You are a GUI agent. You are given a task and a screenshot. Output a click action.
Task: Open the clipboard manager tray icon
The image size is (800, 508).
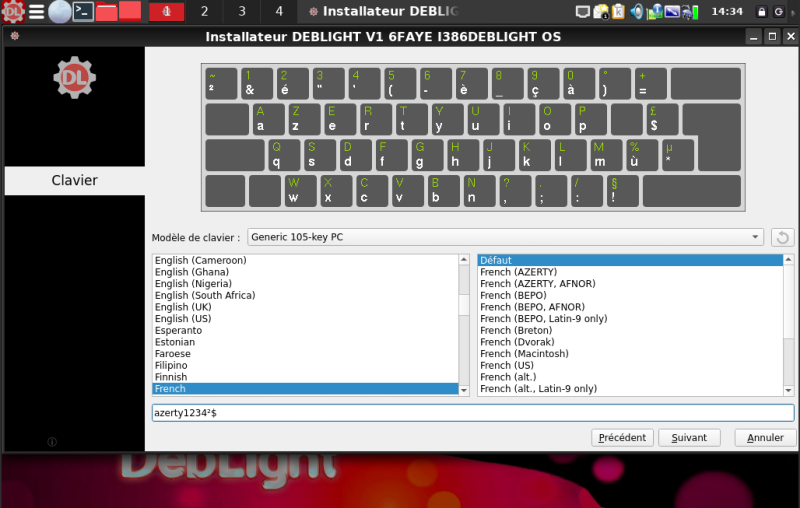(x=619, y=12)
